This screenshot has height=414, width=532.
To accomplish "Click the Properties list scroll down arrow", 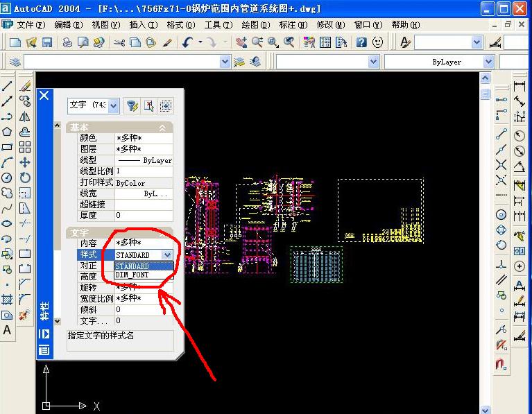I will (58, 321).
